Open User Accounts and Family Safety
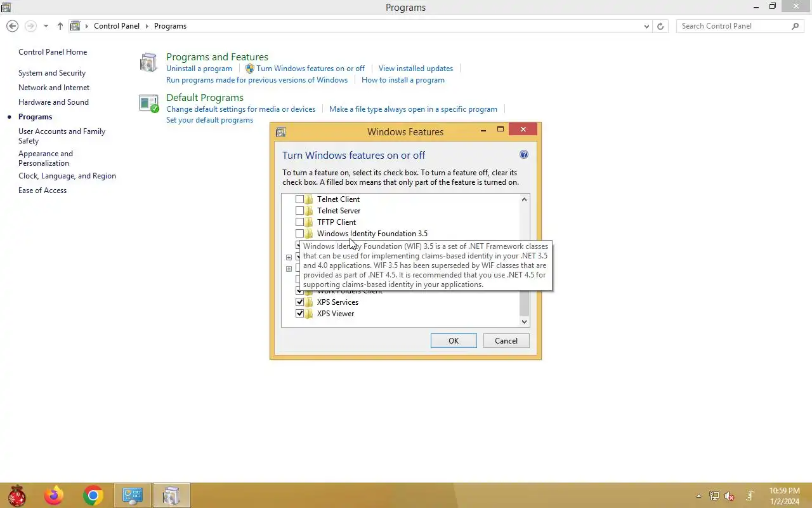The height and width of the screenshot is (508, 812). click(62, 136)
